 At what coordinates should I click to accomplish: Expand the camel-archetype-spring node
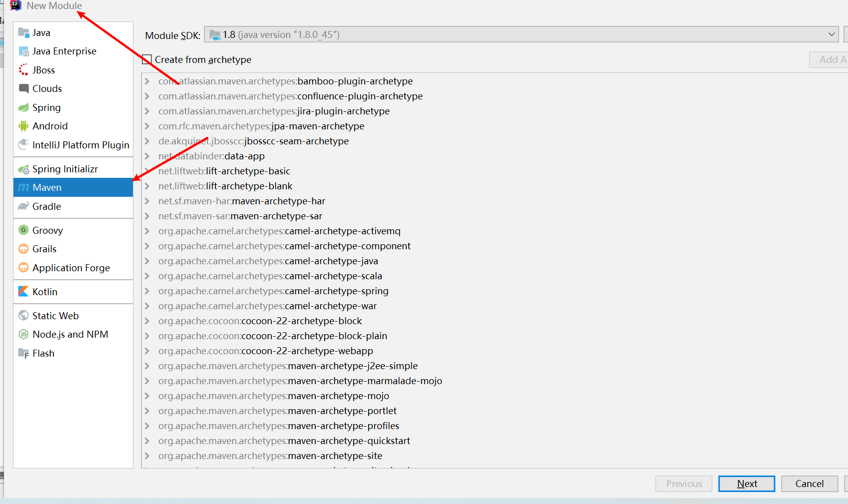(147, 291)
